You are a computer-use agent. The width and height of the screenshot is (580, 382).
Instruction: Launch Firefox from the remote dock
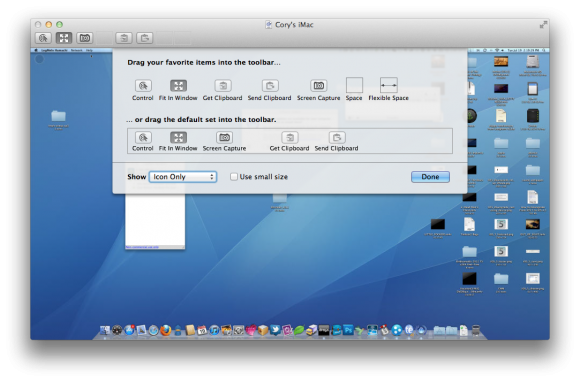point(166,330)
